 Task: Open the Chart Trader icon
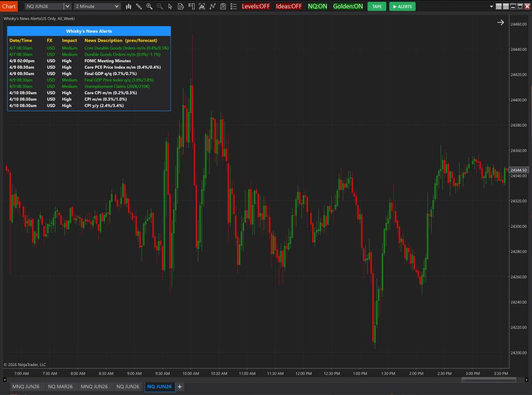pos(191,7)
